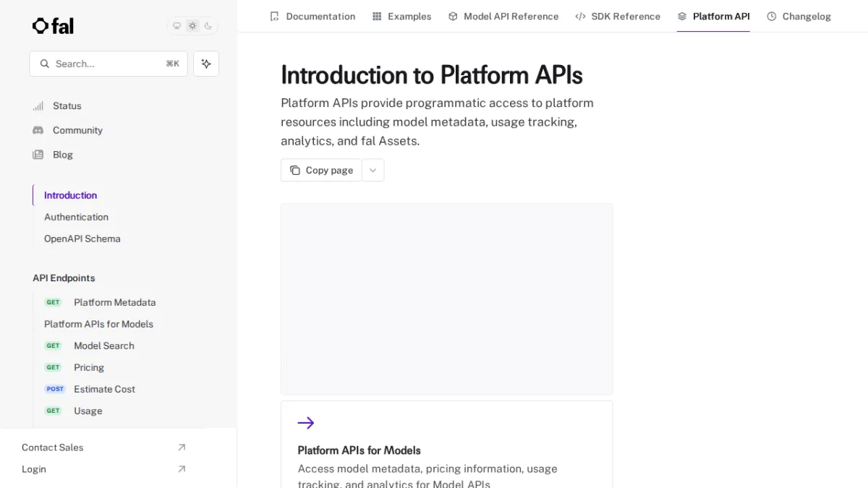Switch to Documentation tab
Image resolution: width=868 pixels, height=488 pixels.
tap(312, 16)
